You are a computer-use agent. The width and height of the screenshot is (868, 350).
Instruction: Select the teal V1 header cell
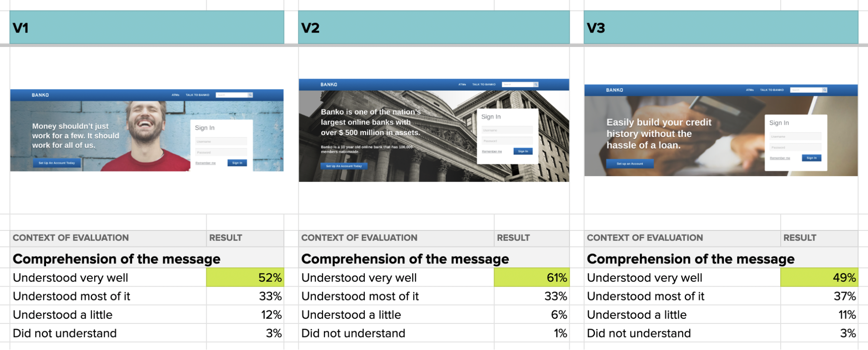coord(147,27)
